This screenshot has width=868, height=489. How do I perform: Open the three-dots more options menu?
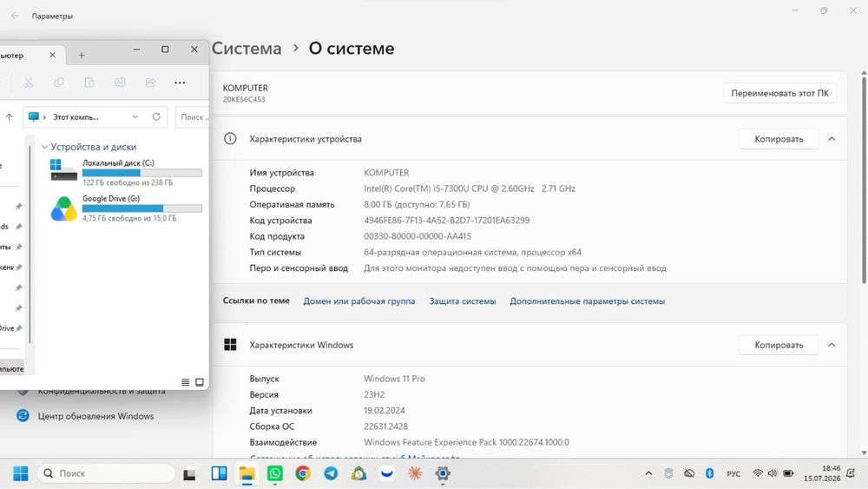click(x=180, y=83)
